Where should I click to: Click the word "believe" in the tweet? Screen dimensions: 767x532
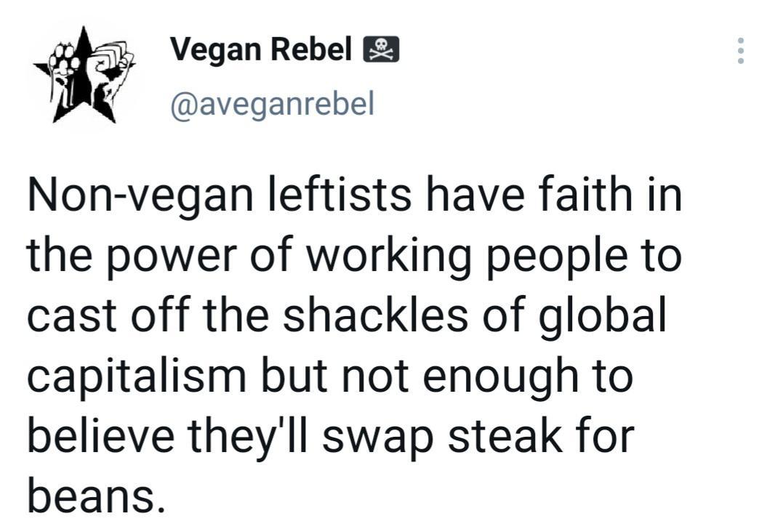pos(101,435)
